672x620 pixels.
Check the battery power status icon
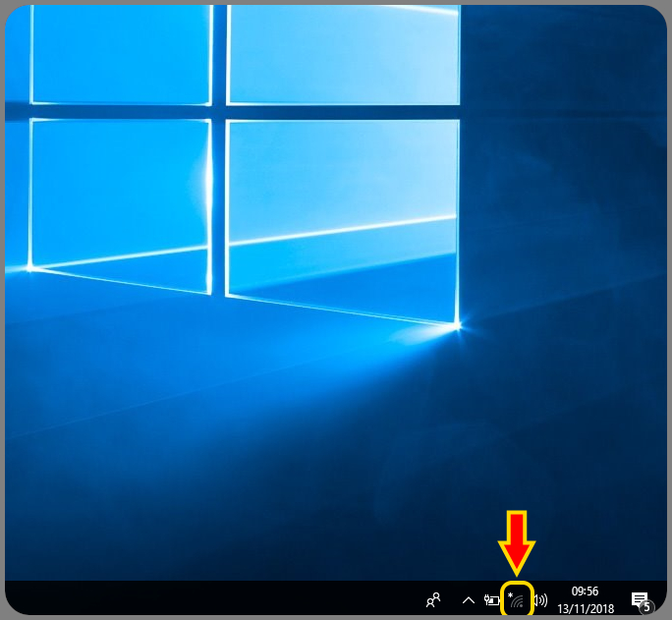coord(492,600)
